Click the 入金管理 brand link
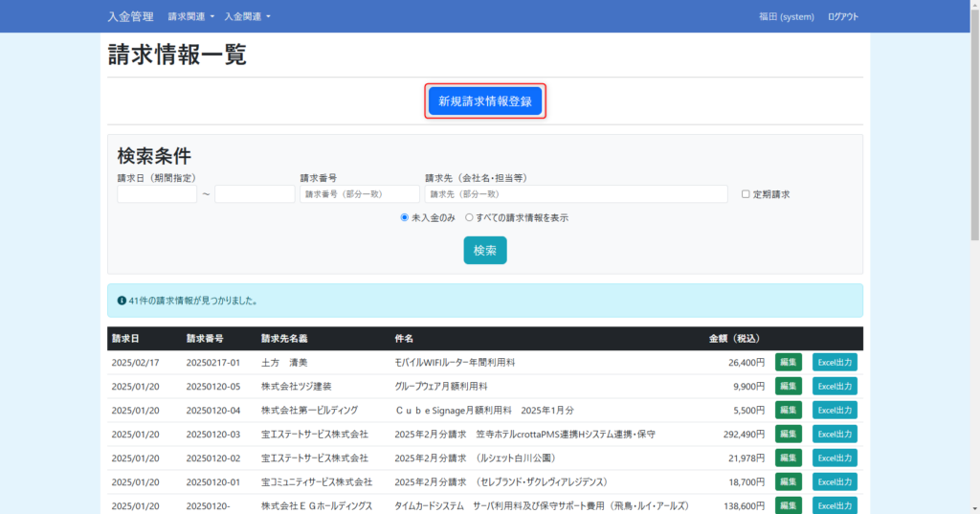Screen dimensions: 980x514 pyautogui.click(x=130, y=16)
